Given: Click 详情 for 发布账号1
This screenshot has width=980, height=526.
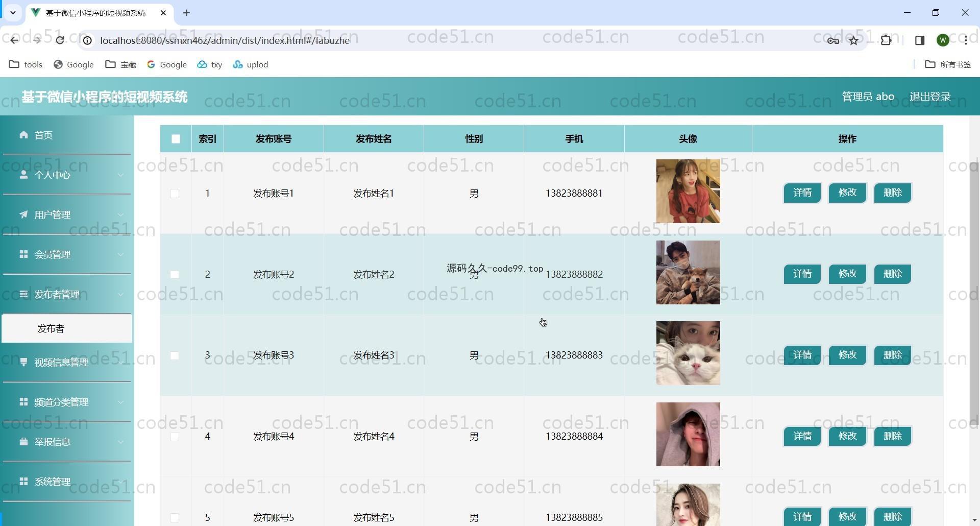Looking at the screenshot, I should tap(802, 193).
